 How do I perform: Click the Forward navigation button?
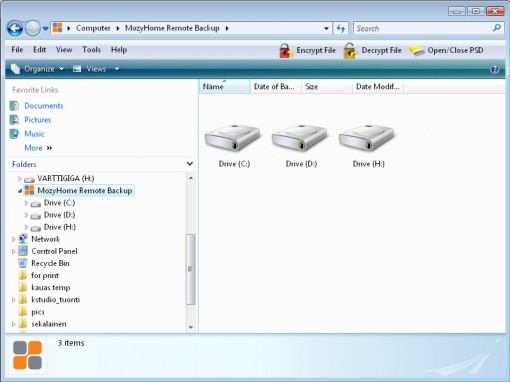point(33,29)
